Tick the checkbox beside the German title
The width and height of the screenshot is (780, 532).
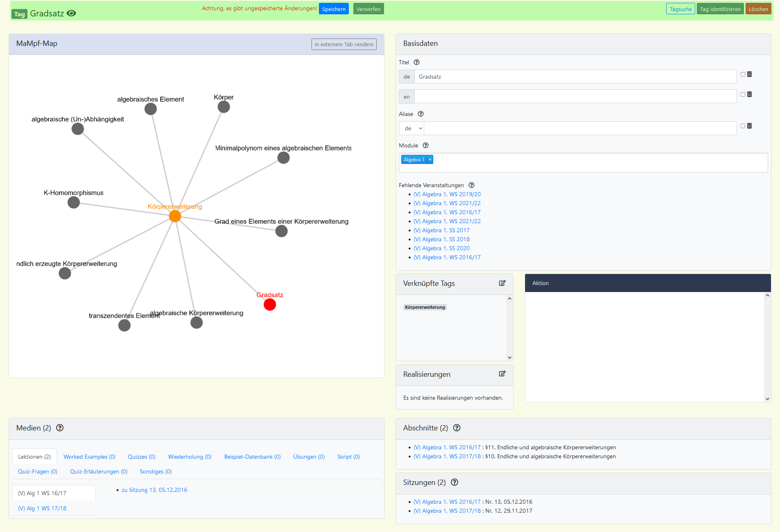coord(743,74)
